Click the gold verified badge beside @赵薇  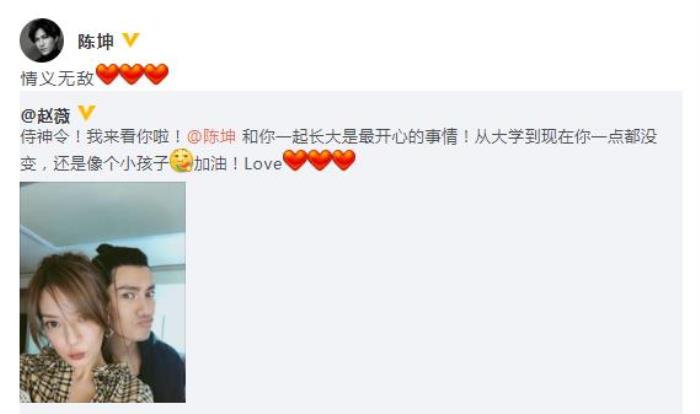[86, 113]
